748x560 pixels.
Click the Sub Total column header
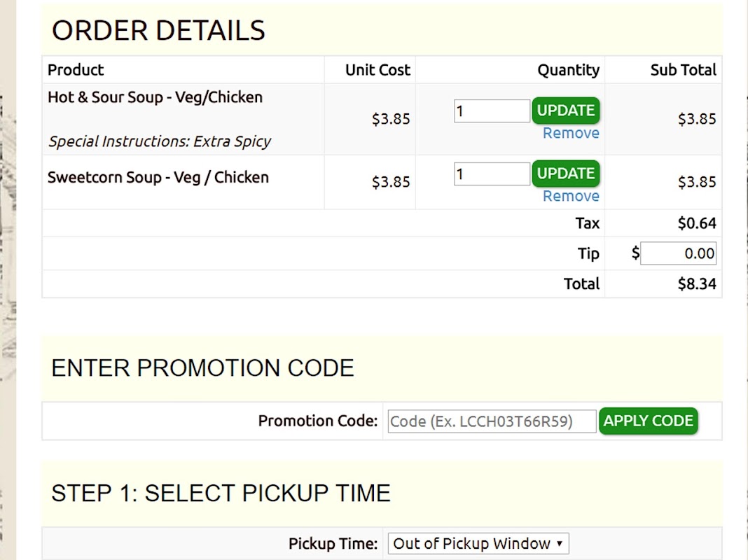(684, 70)
